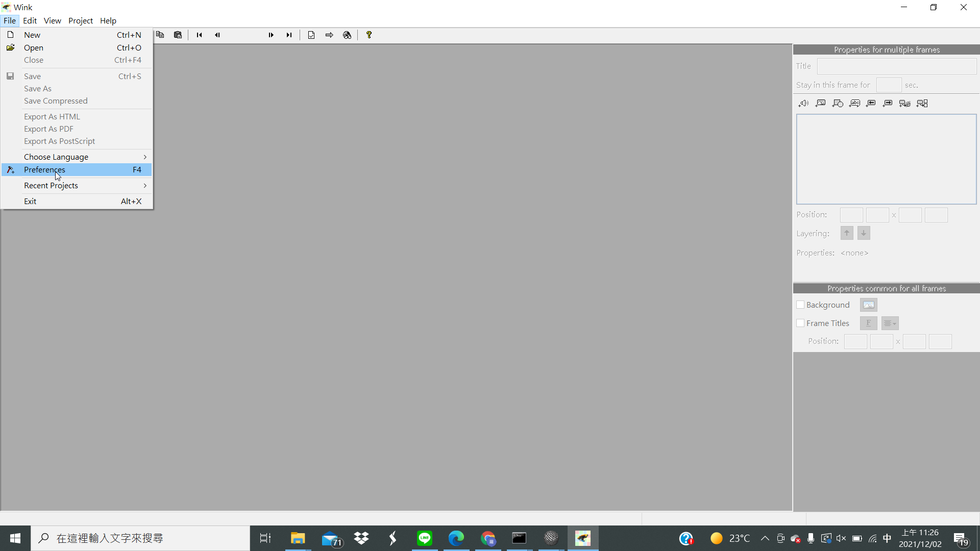Screen dimensions: 980x551
Task: Click the Add previous button icon
Action: tap(871, 103)
